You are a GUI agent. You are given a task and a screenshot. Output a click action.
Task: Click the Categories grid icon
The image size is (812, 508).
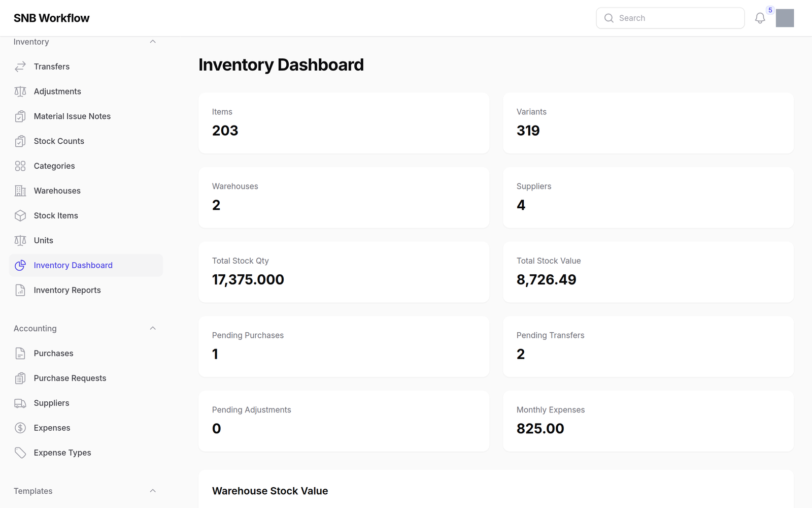tap(20, 166)
